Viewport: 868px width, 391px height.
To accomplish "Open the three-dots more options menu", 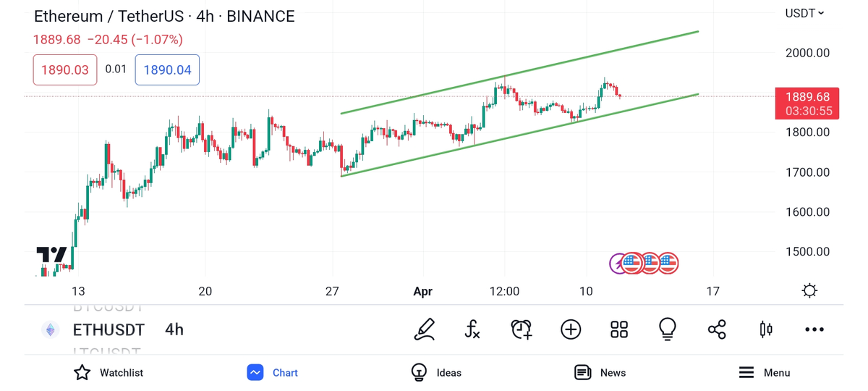I will pyautogui.click(x=814, y=329).
